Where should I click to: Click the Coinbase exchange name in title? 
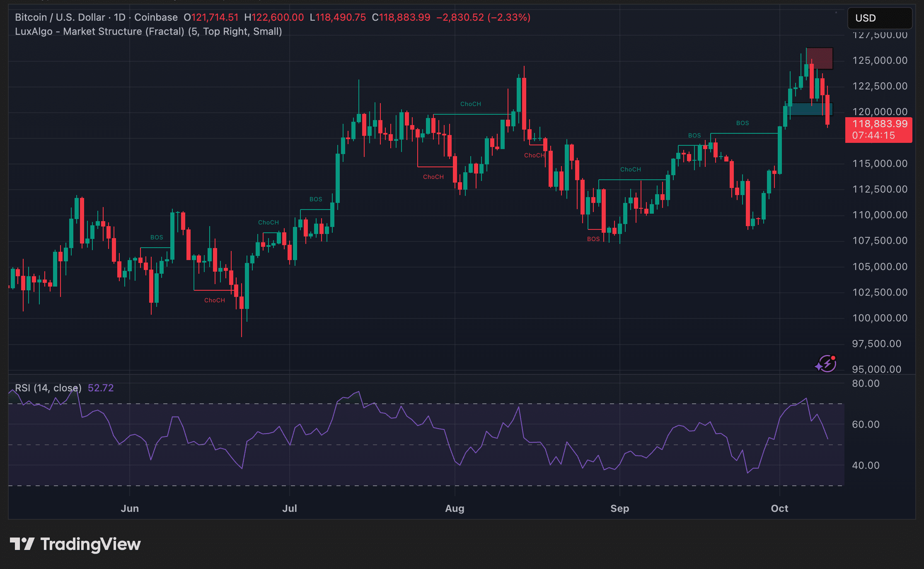click(156, 17)
